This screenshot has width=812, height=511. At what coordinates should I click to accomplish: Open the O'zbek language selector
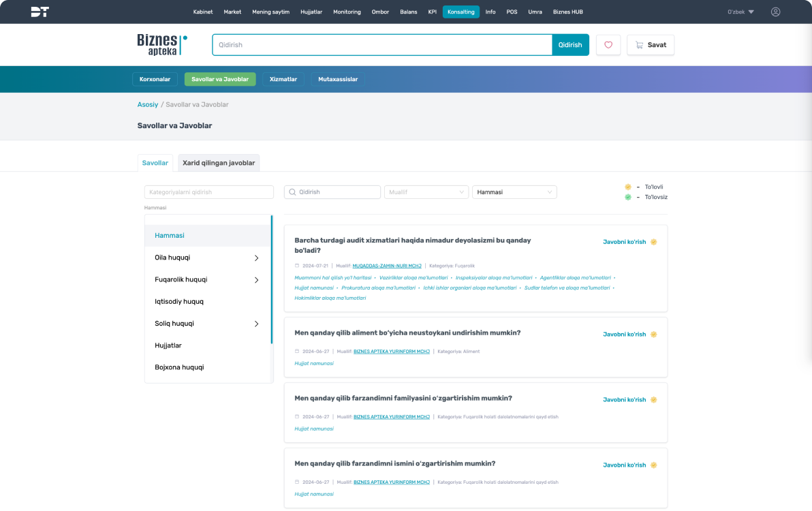click(740, 12)
